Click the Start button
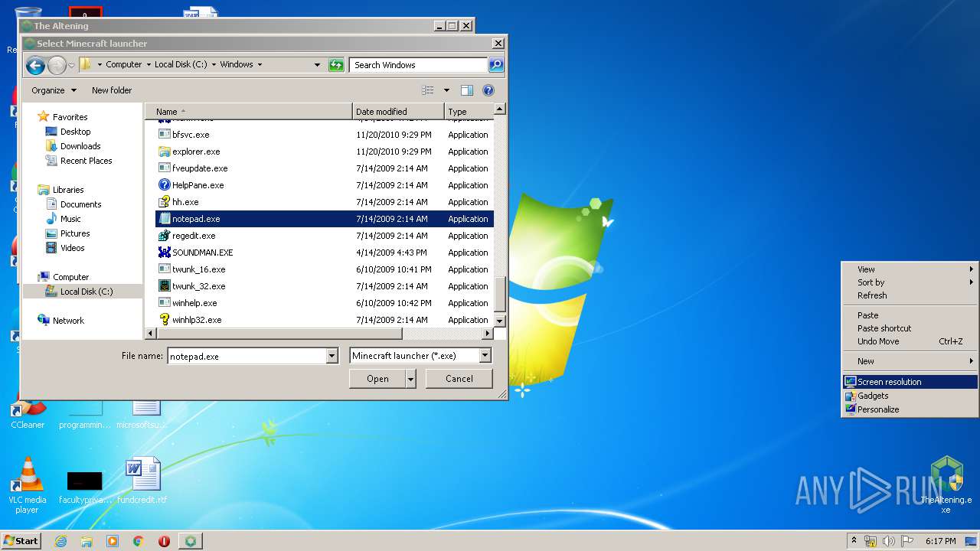 click(21, 541)
